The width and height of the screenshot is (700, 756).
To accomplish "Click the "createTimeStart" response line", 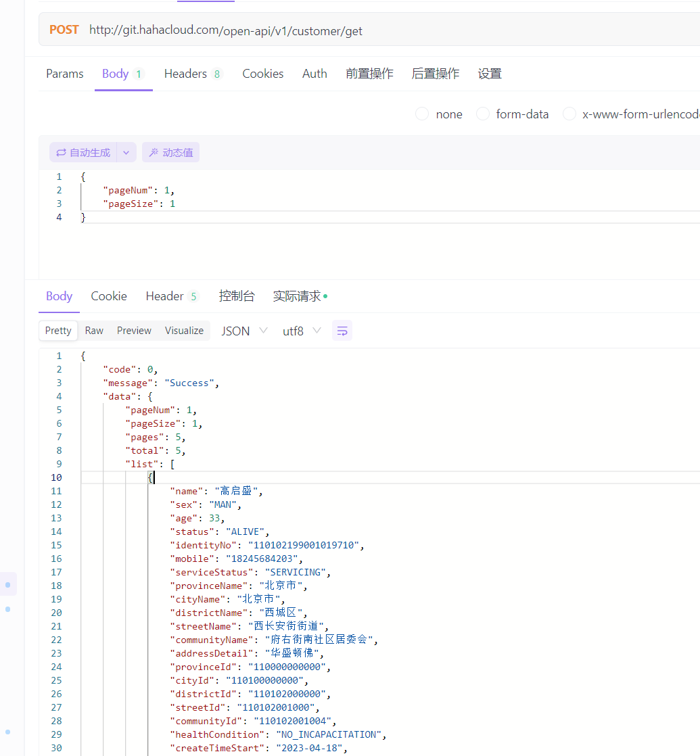I will point(258,749).
